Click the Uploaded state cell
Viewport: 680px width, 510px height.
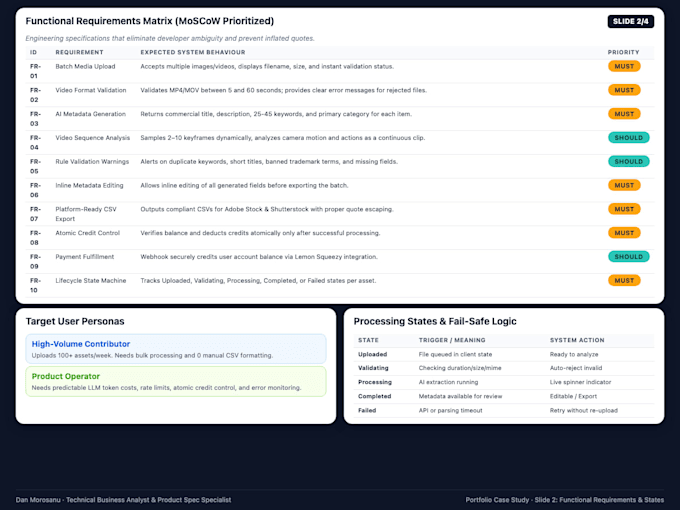373,354
